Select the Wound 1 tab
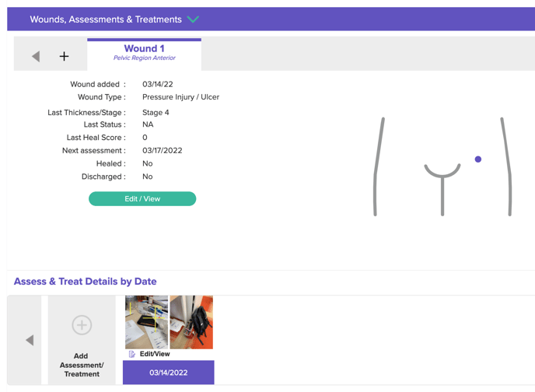This screenshot has height=392, width=535. click(x=145, y=54)
